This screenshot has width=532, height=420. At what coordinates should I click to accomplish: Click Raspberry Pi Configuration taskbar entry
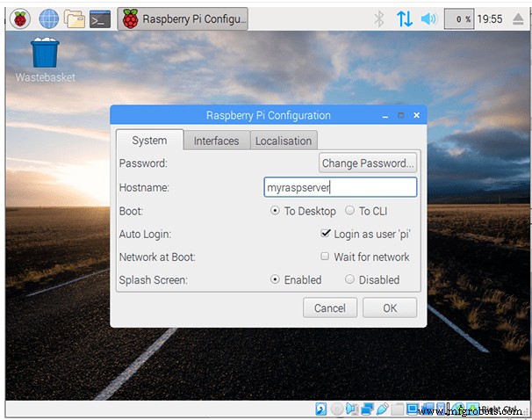pos(183,18)
